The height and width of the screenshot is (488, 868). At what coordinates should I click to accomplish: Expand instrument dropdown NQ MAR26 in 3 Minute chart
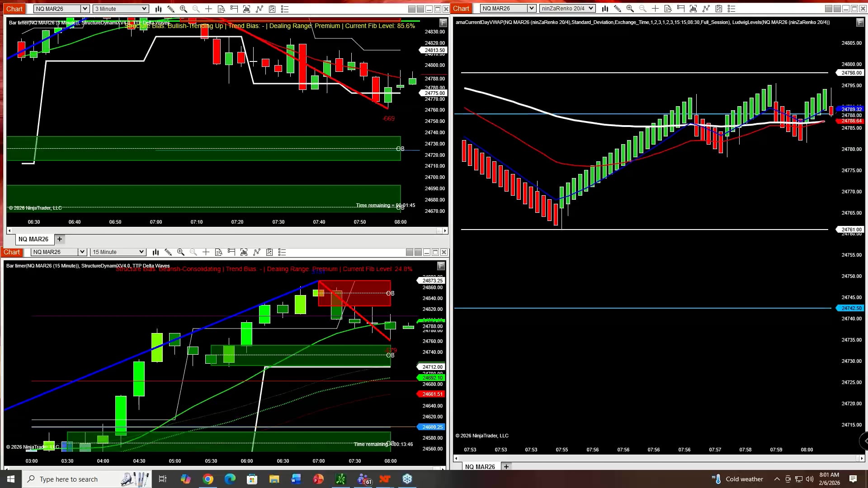point(85,9)
